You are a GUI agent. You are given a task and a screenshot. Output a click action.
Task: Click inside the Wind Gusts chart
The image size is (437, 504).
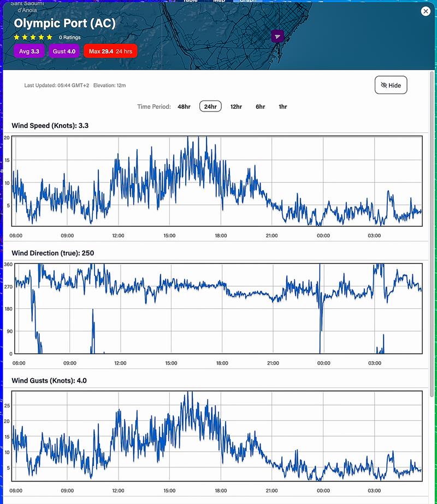[x=217, y=436]
